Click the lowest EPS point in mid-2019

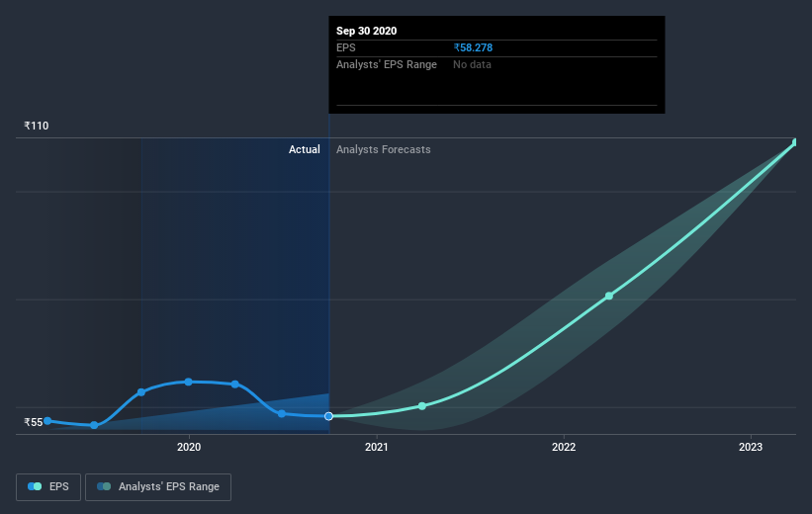point(94,425)
